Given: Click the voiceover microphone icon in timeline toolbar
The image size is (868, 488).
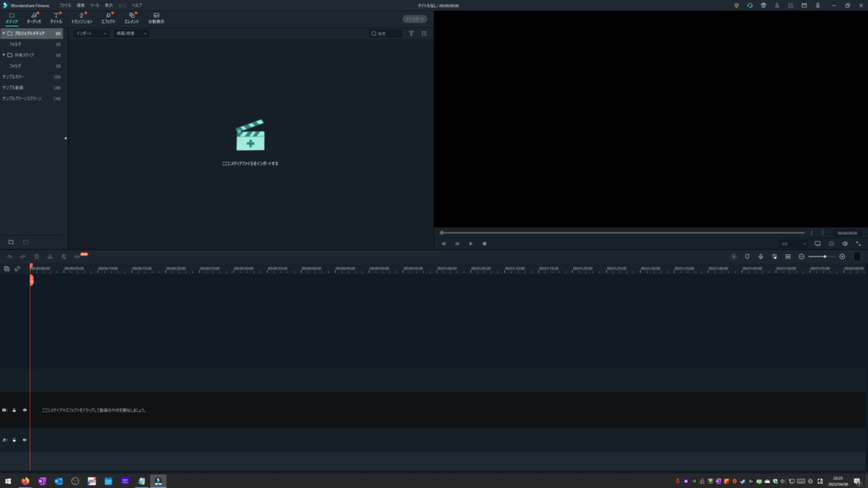Looking at the screenshot, I should (x=760, y=256).
